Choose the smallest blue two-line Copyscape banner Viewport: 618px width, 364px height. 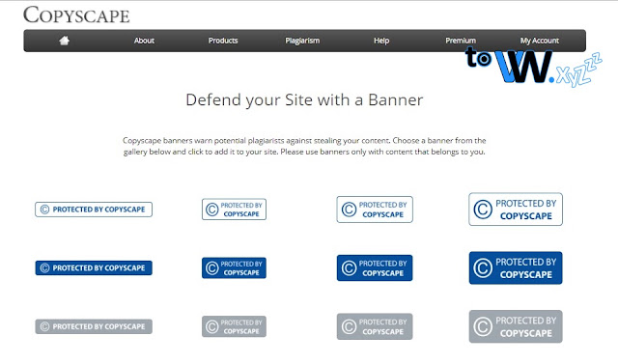pyautogui.click(x=234, y=267)
